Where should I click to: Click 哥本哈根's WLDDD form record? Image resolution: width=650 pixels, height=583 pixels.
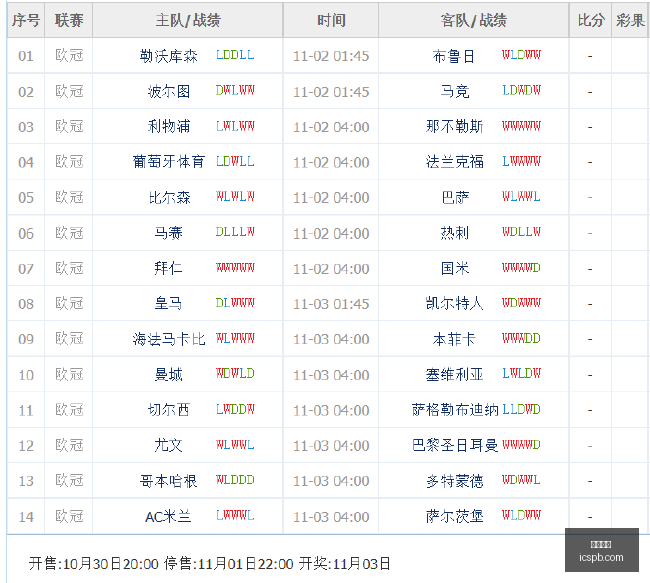coord(235,480)
